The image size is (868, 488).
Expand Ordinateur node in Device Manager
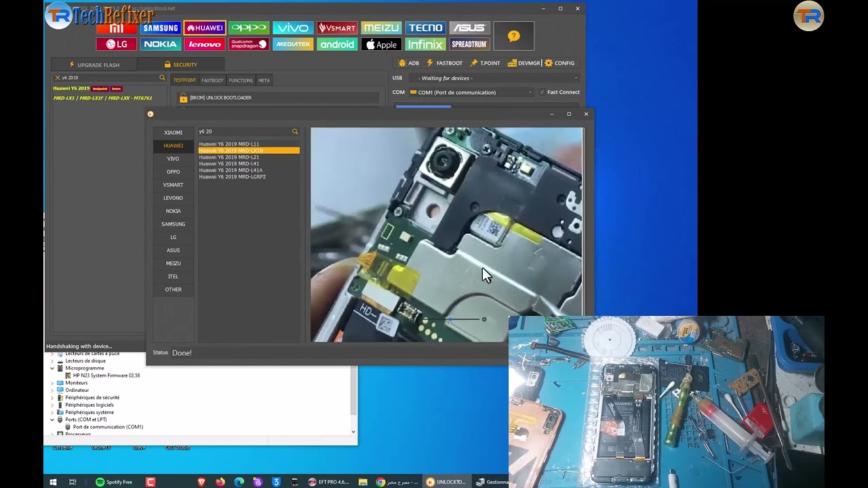click(52, 390)
